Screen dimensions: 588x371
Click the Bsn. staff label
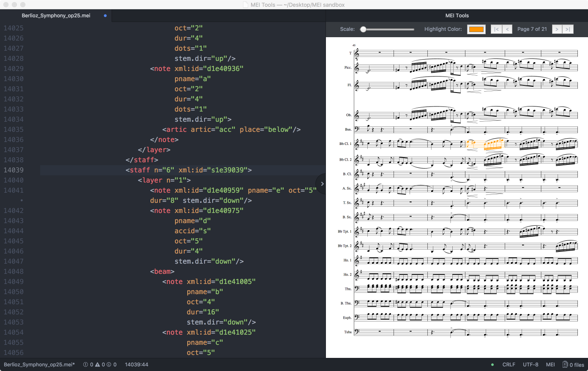click(x=348, y=129)
